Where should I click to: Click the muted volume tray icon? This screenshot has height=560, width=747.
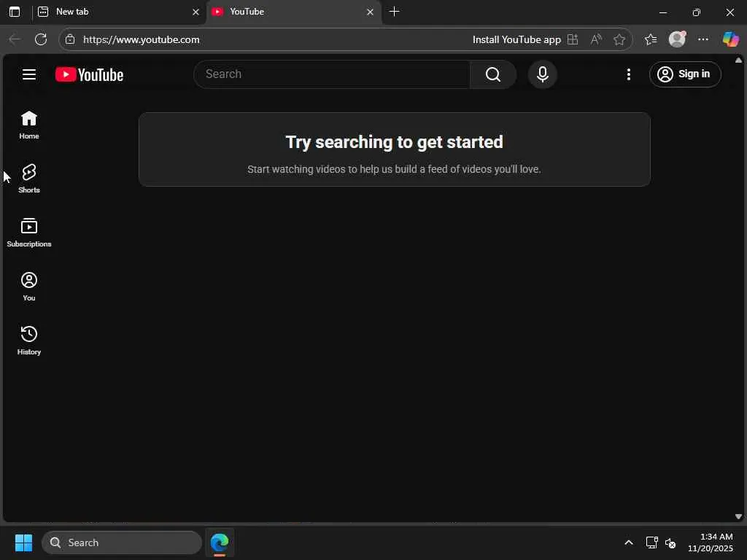(671, 542)
